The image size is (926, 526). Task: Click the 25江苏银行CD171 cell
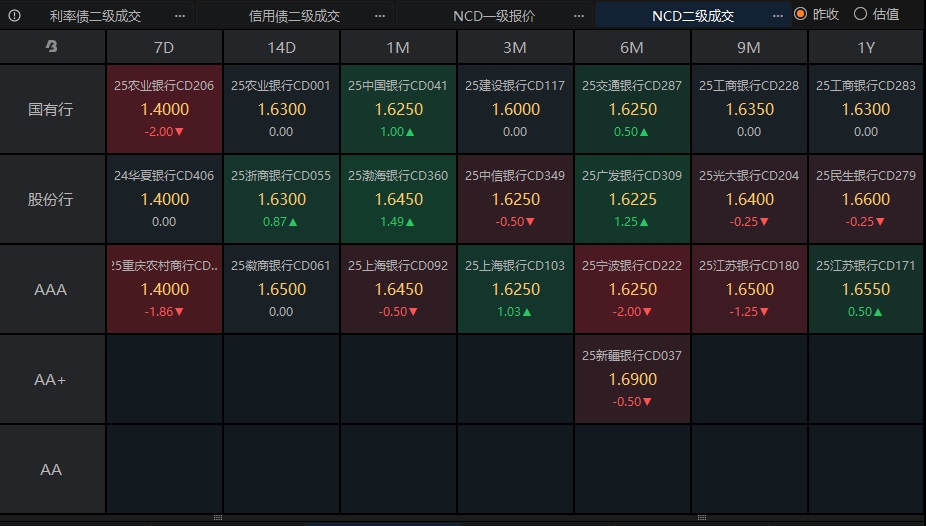point(866,289)
